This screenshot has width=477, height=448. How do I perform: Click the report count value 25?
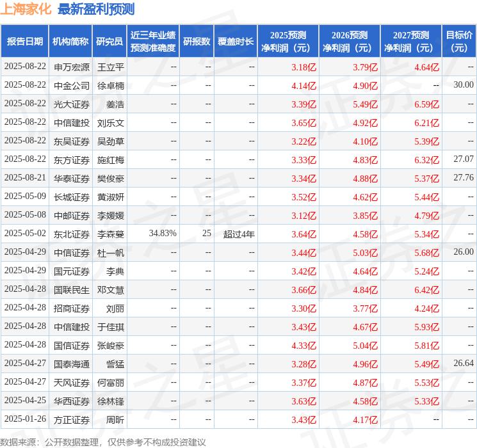(207, 233)
